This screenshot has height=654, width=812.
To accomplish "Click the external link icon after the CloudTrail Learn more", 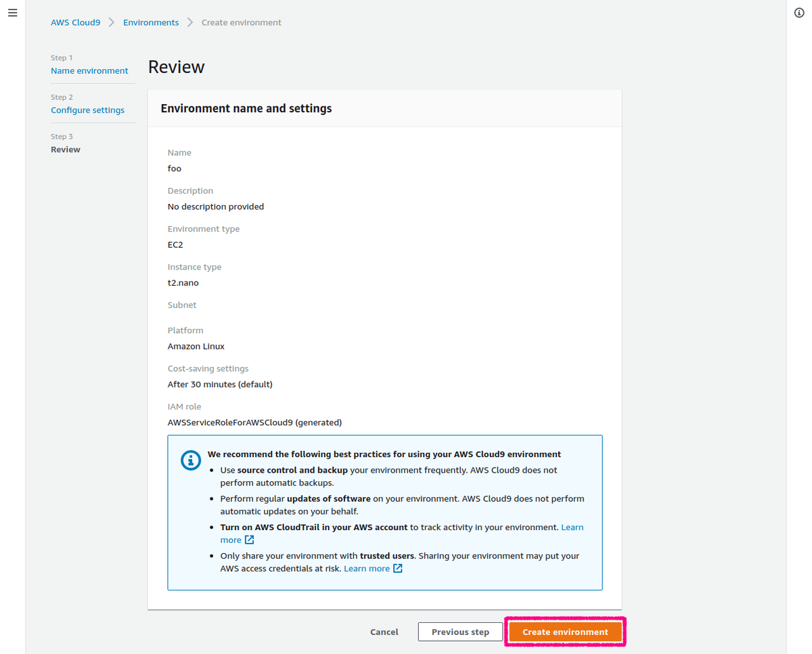I will point(249,540).
